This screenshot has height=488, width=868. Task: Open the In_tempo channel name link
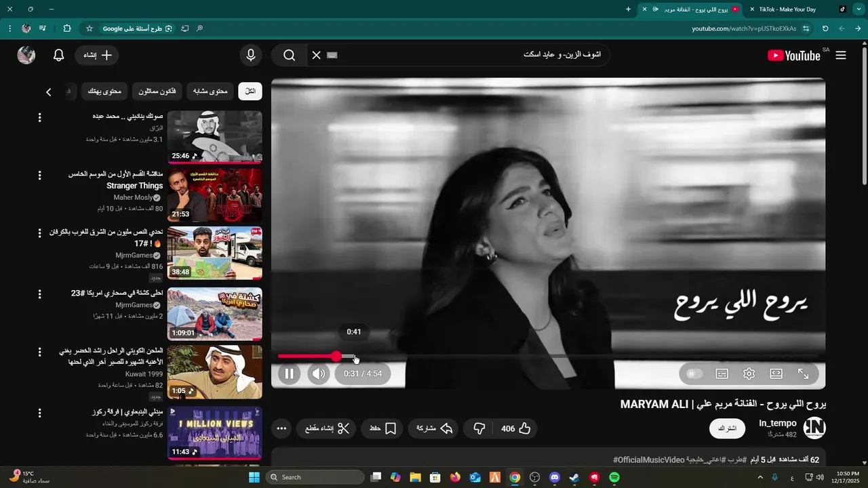click(778, 423)
